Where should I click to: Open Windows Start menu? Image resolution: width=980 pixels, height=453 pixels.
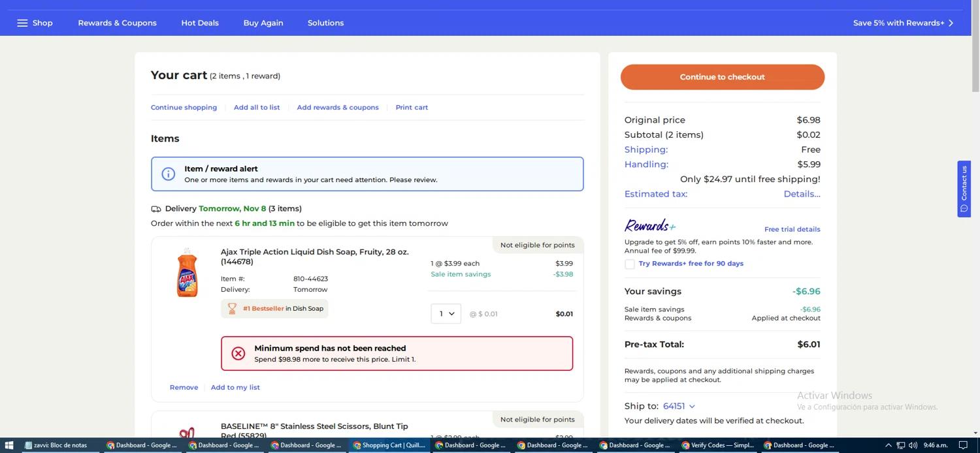[9, 445]
